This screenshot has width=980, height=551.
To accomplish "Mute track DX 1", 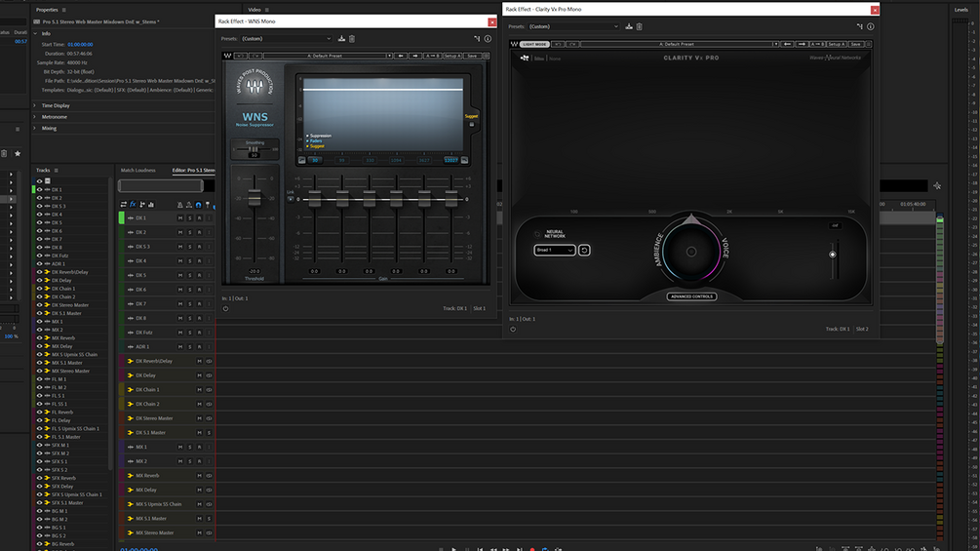I will (180, 218).
